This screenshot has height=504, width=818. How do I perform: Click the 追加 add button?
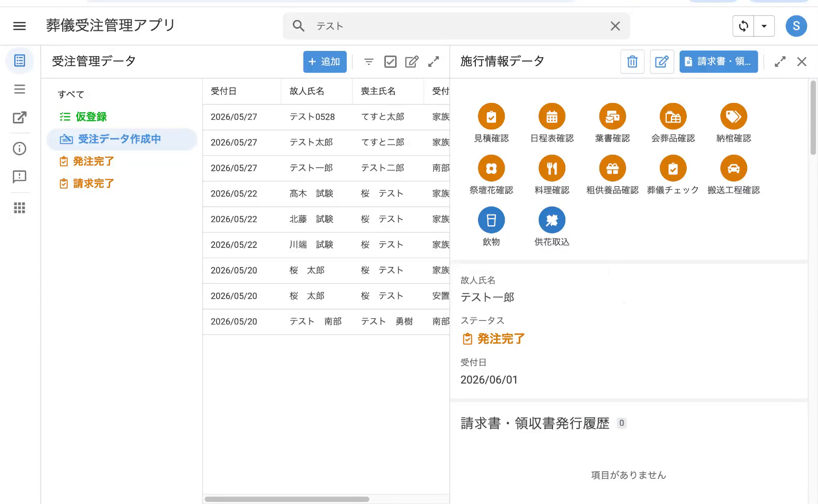click(x=325, y=62)
